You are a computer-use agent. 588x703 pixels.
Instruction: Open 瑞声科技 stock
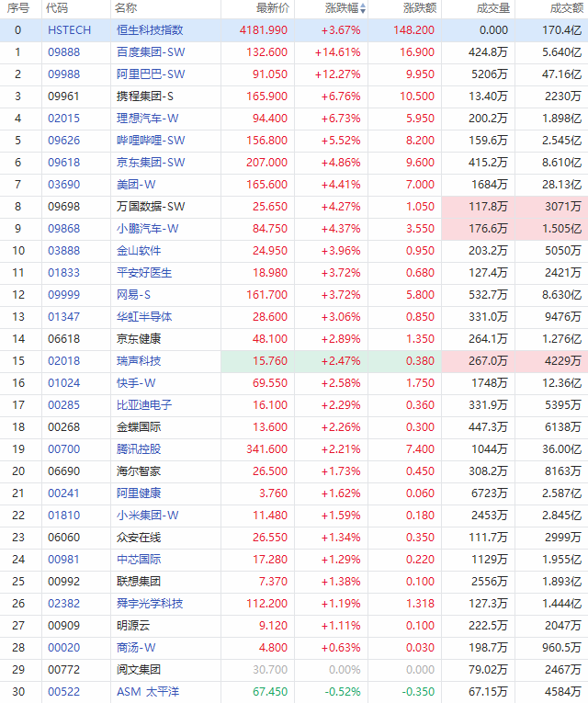(139, 360)
